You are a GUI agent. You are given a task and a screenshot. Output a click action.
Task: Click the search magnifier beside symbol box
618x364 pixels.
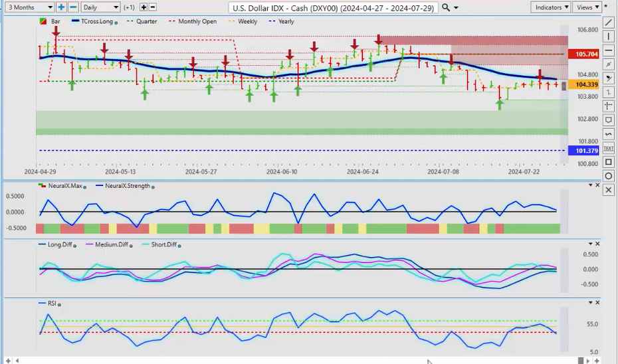[446, 7]
